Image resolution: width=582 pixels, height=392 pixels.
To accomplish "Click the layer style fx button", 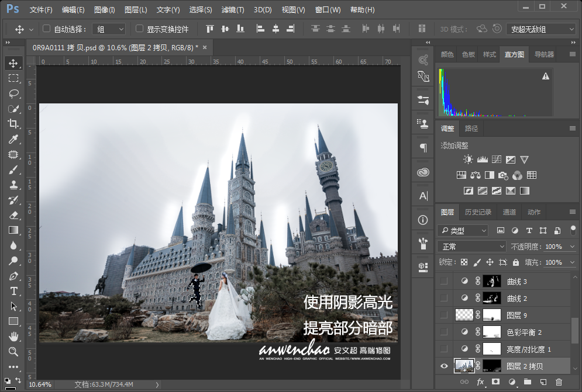I will click(481, 381).
